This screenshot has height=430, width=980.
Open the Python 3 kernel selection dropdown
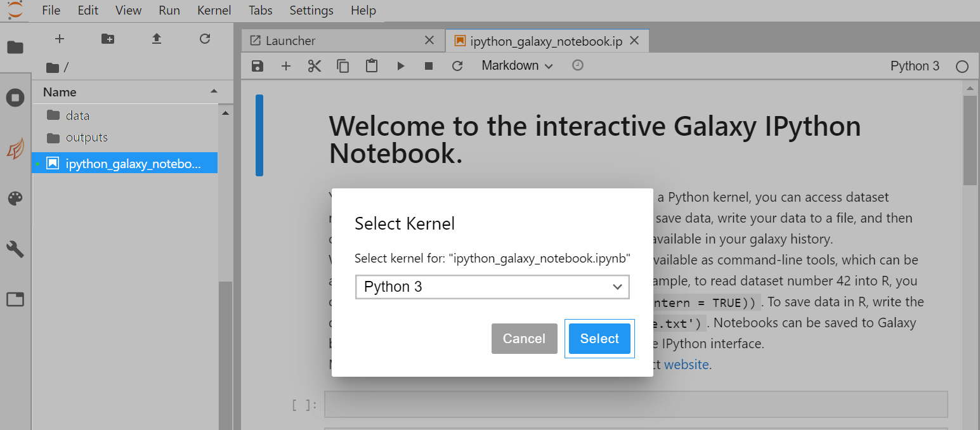click(492, 287)
